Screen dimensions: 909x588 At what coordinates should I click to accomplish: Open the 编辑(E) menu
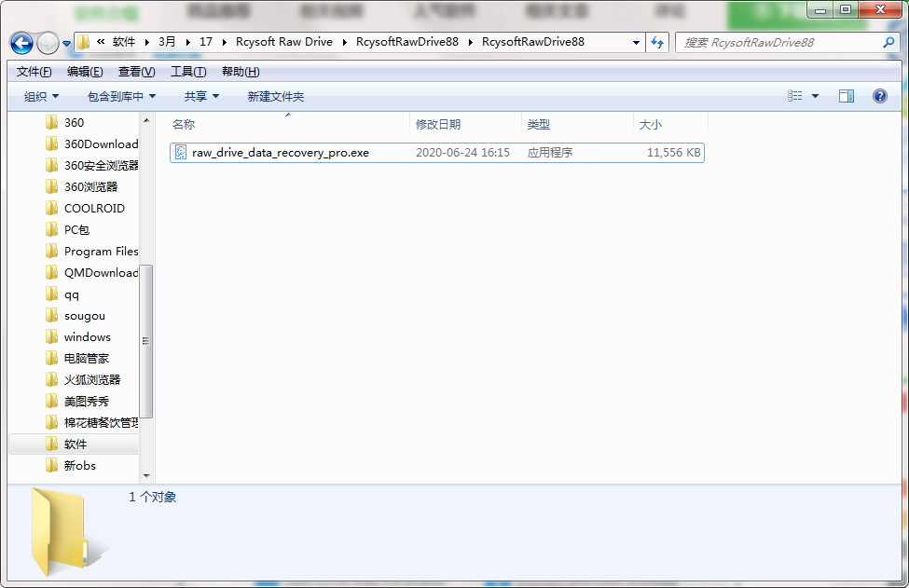pos(85,72)
